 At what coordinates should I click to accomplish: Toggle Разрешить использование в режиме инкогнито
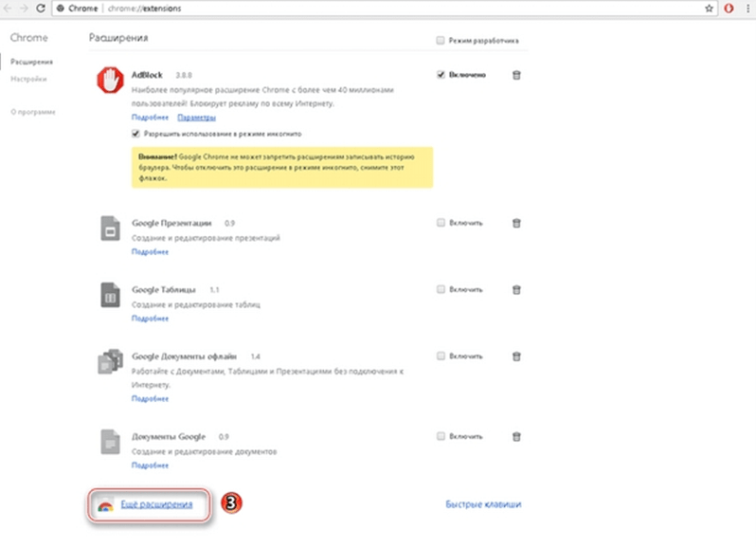pyautogui.click(x=135, y=135)
